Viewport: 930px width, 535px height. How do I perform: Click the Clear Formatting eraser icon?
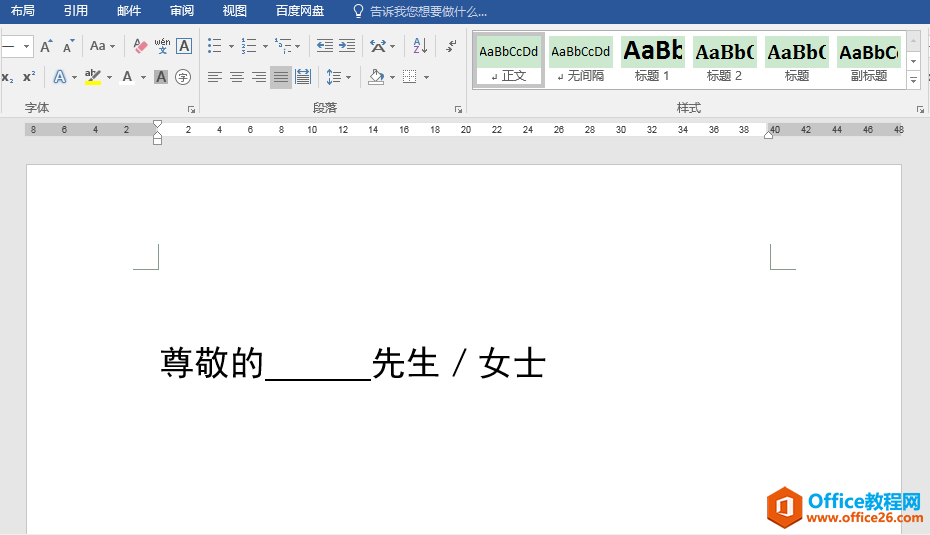coord(140,46)
